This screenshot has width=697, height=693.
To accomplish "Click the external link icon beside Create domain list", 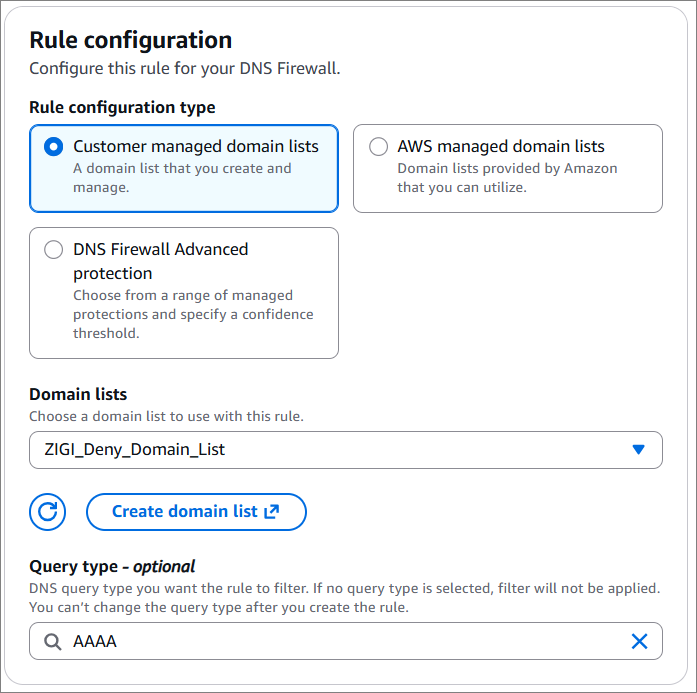I will (x=272, y=511).
